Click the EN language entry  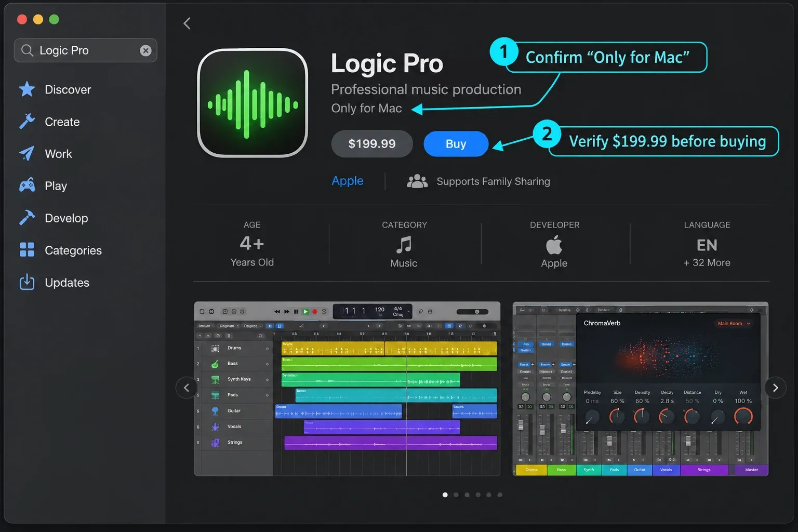point(707,245)
